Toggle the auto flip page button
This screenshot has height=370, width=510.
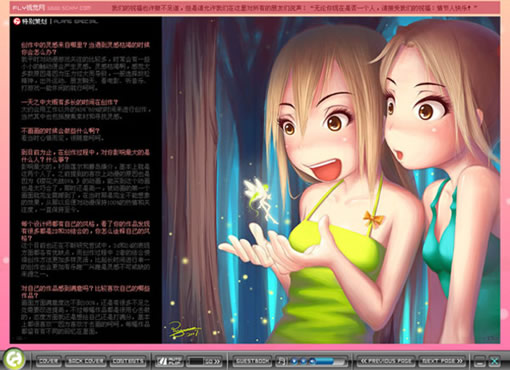click(169, 361)
